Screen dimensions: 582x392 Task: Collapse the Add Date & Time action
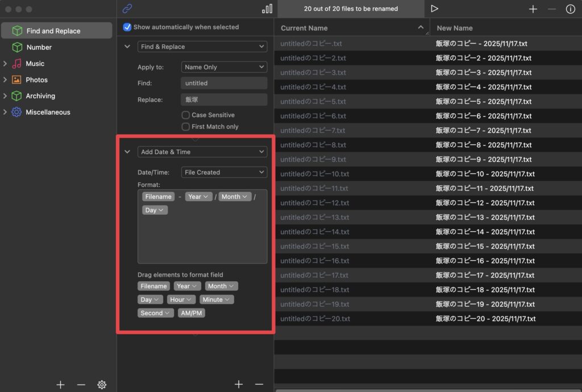pyautogui.click(x=127, y=152)
